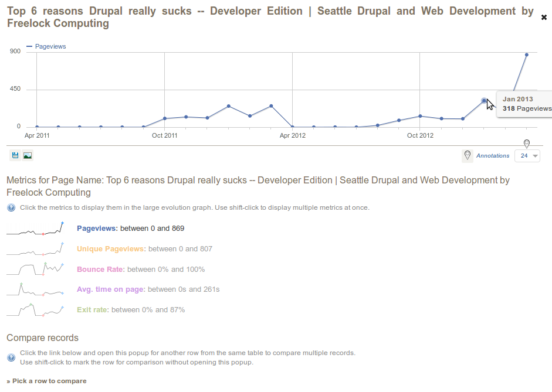Click the highest data point at graph end
This screenshot has height=392, width=552.
[x=527, y=55]
